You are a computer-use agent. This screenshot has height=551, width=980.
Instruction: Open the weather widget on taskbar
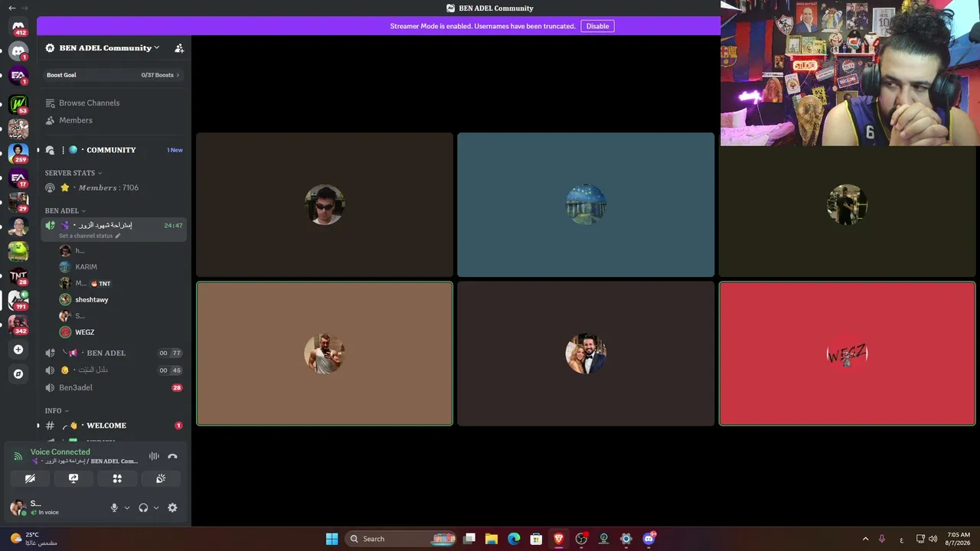pos(32,539)
